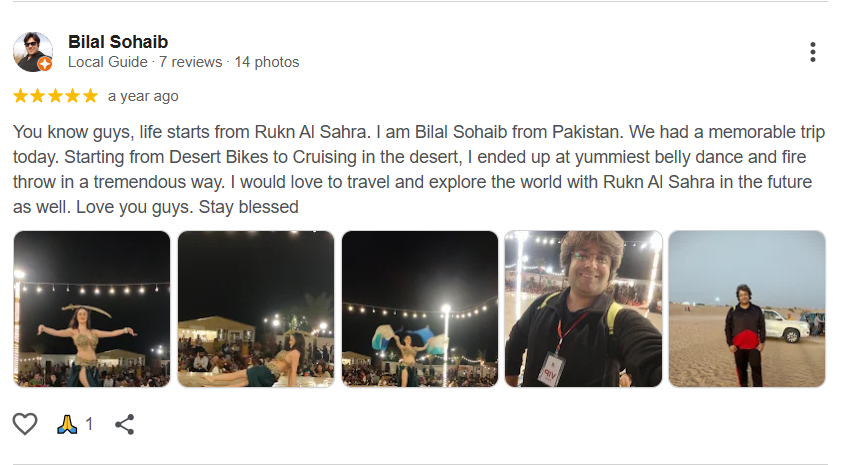
Task: Open the review's three-dot options menu
Action: tap(813, 52)
